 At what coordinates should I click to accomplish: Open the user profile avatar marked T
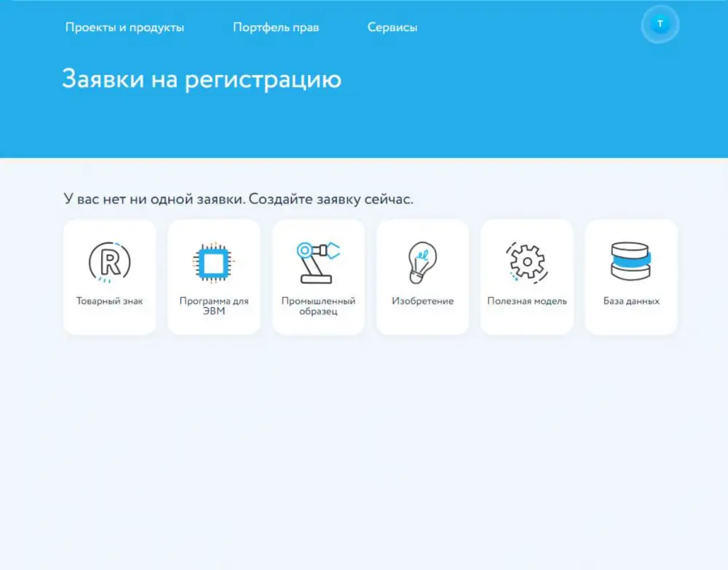click(660, 24)
